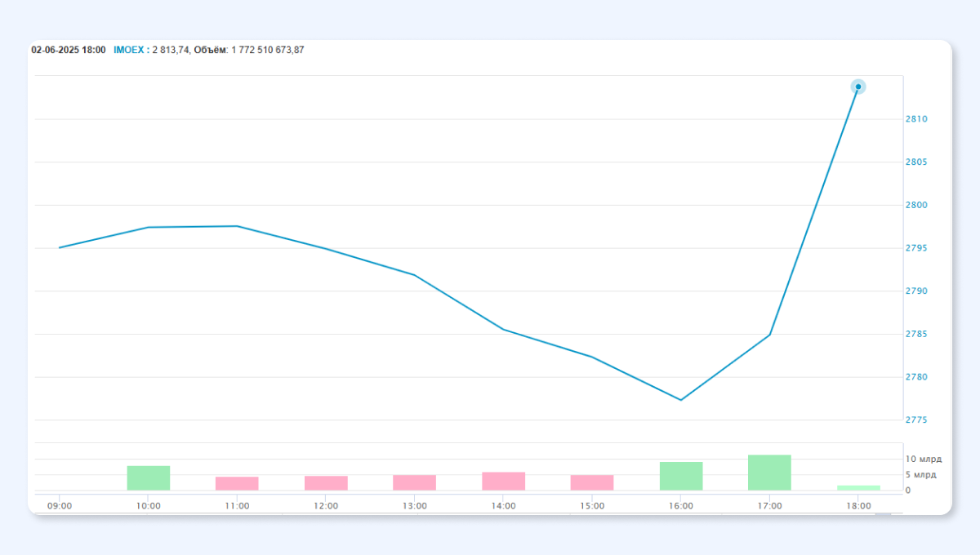This screenshot has height=555, width=980.
Task: Click the line's lowest point at 16:00
Action: coord(681,399)
